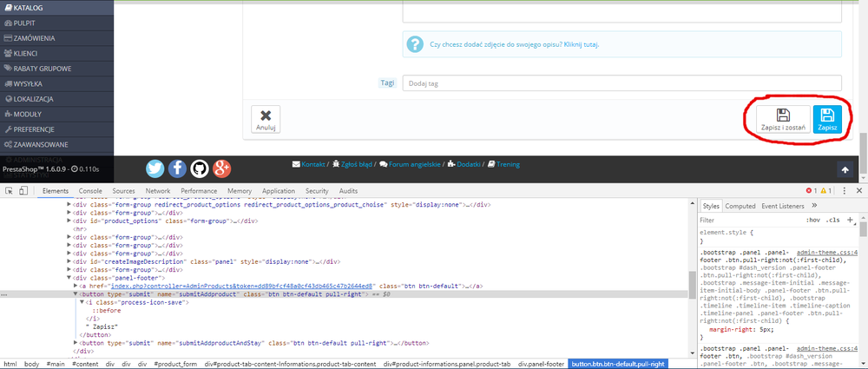Open the Computed styles tab
868x369 pixels.
[740, 206]
